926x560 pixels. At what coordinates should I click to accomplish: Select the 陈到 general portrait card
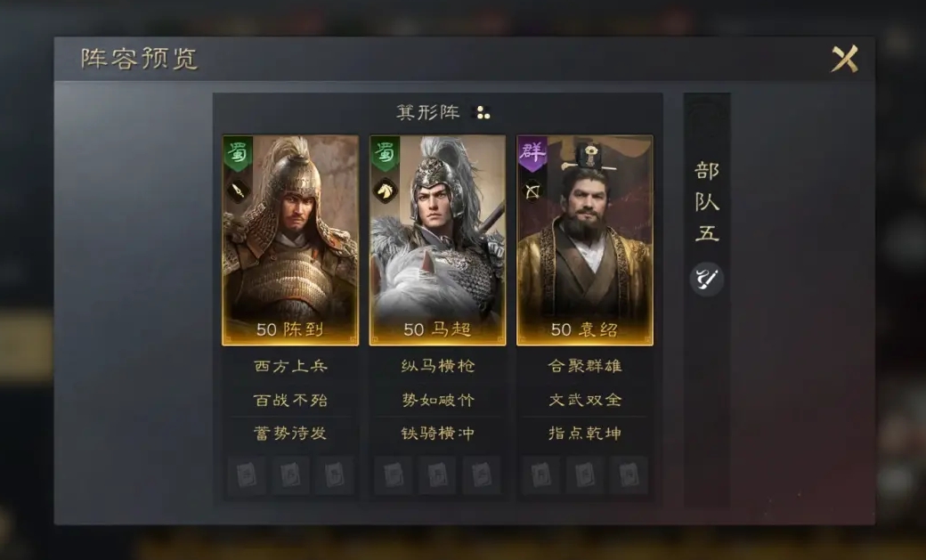(x=290, y=240)
